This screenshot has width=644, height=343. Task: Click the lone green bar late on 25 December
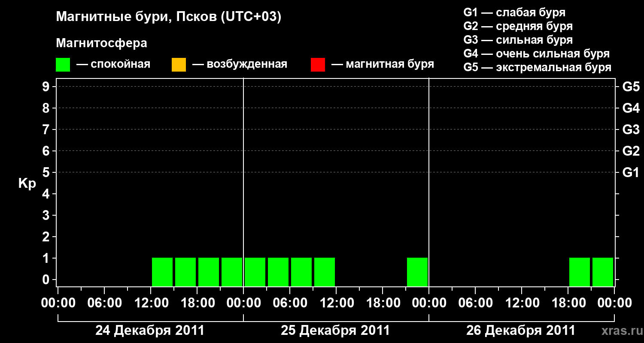point(417,272)
